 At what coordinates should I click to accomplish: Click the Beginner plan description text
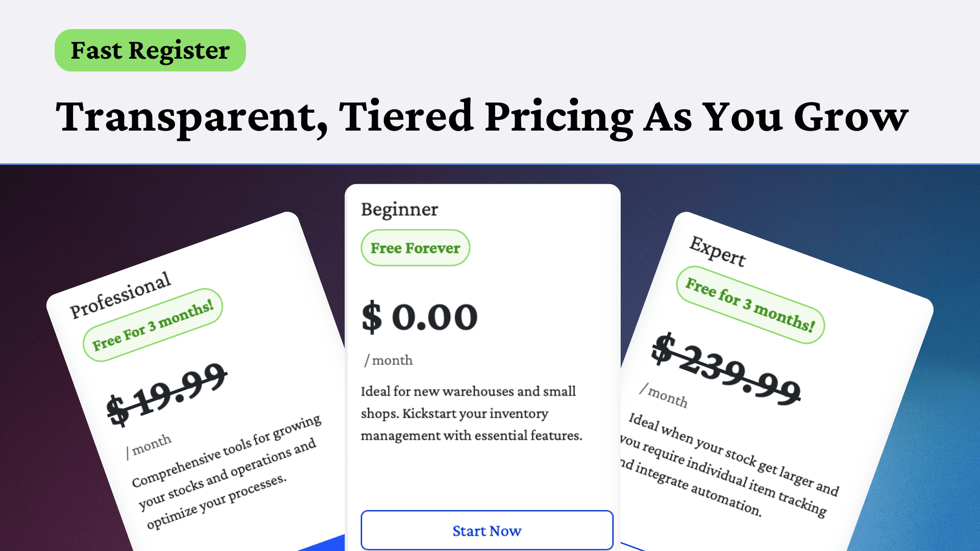471,413
